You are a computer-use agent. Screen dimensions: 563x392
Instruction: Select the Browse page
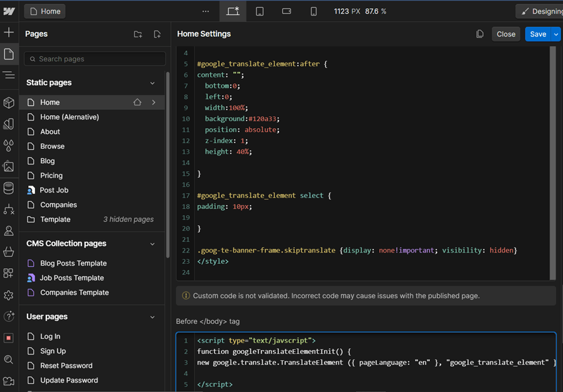tap(92, 146)
